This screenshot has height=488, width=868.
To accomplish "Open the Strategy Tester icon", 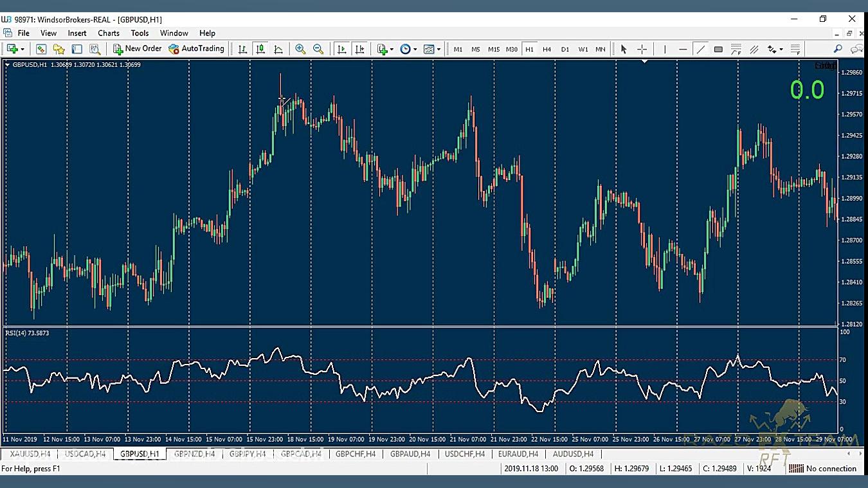I will tap(95, 49).
